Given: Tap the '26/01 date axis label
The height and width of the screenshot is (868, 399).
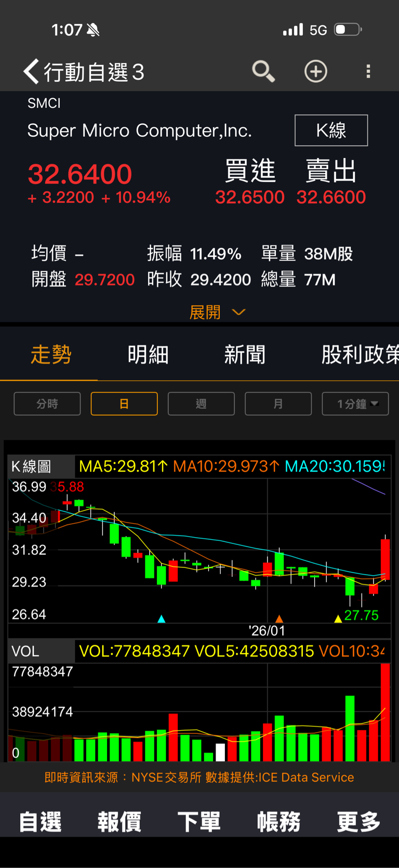Looking at the screenshot, I should [x=267, y=631].
